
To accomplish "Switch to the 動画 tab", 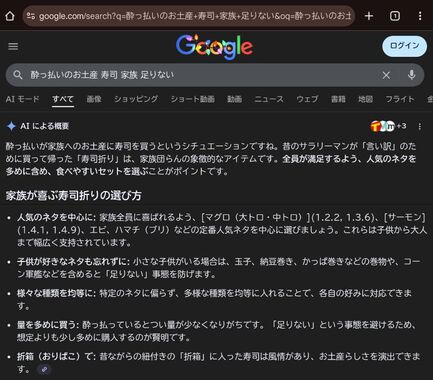I will click(x=234, y=99).
